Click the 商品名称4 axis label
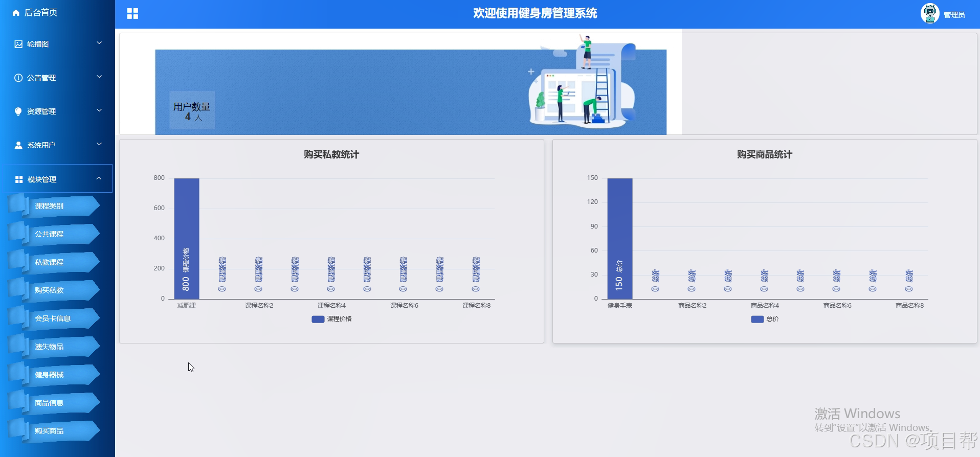The height and width of the screenshot is (457, 980). [x=765, y=306]
